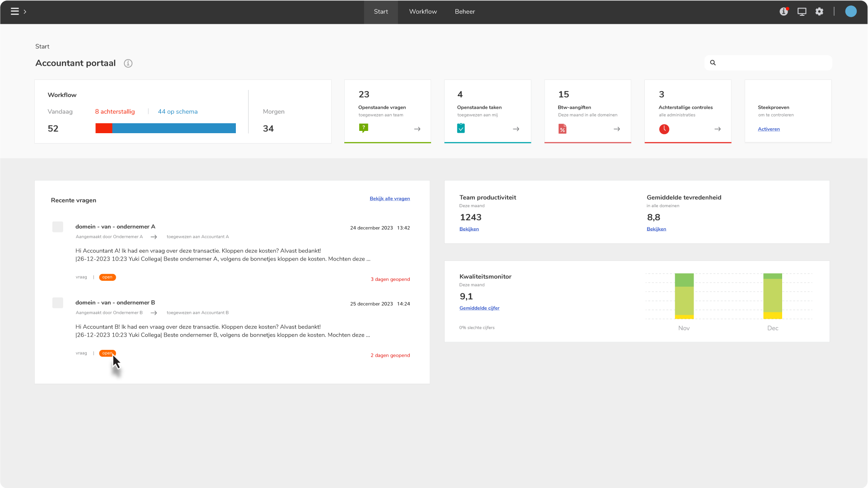Switch to the Beheer tab
868x488 pixels.
coord(465,12)
